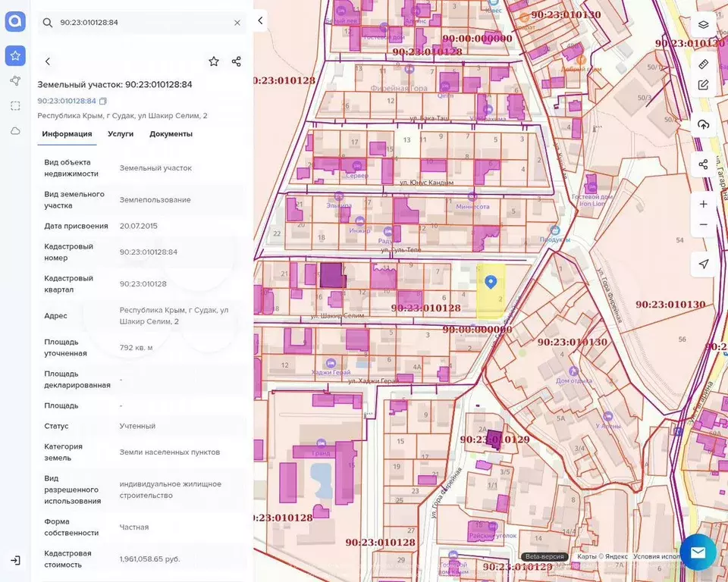Click the blue location pin on parcel
Viewport: 728px width, 582px height.
point(491,281)
